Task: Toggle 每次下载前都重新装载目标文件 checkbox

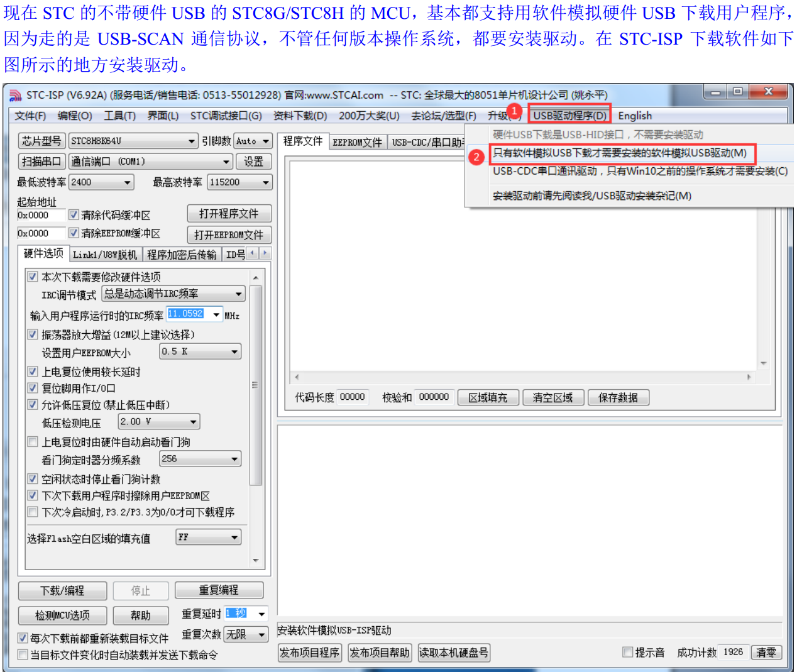Action: [x=23, y=638]
